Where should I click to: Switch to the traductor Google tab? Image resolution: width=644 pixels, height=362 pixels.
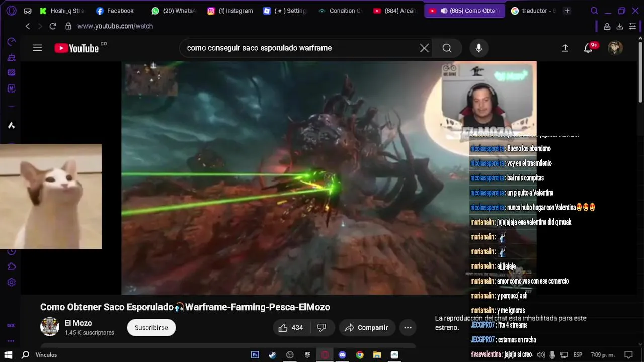[x=533, y=11]
